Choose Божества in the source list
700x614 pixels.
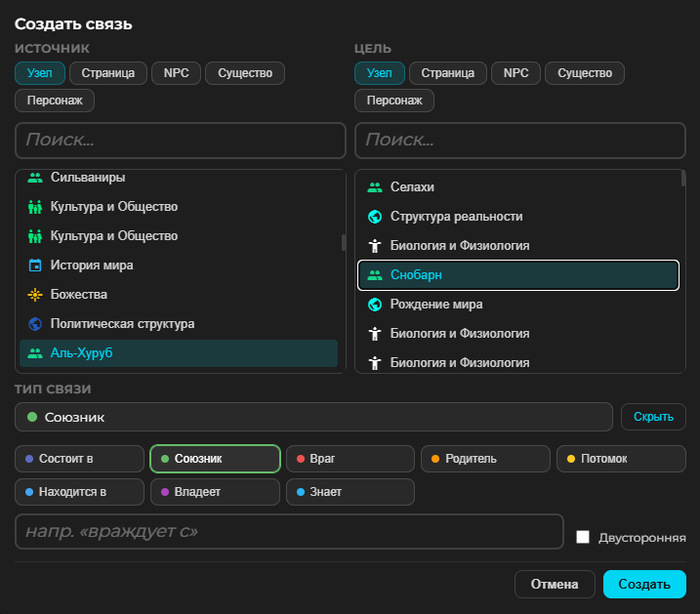179,295
